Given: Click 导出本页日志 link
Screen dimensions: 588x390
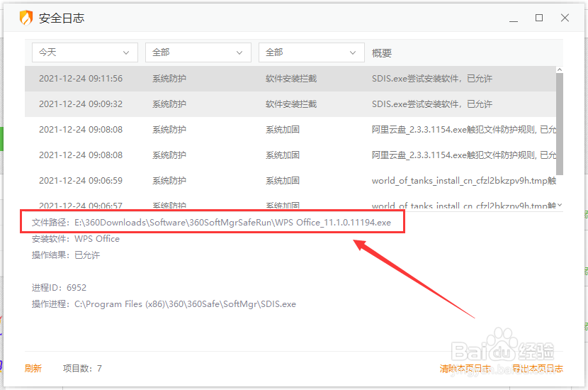Looking at the screenshot, I should [538, 369].
